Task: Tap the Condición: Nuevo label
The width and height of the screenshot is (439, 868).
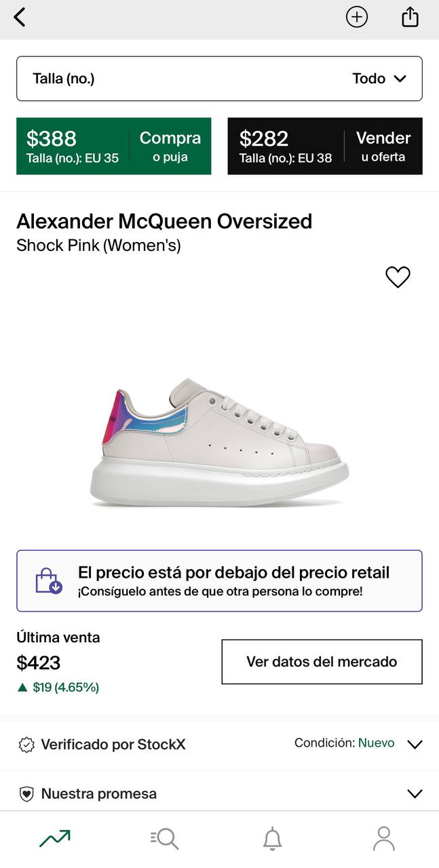Action: (x=344, y=743)
